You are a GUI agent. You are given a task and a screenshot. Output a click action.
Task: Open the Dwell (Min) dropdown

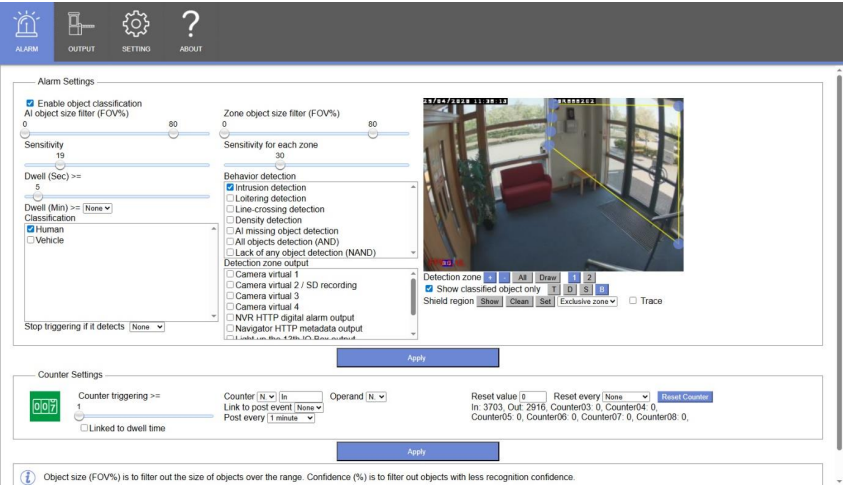[98, 208]
